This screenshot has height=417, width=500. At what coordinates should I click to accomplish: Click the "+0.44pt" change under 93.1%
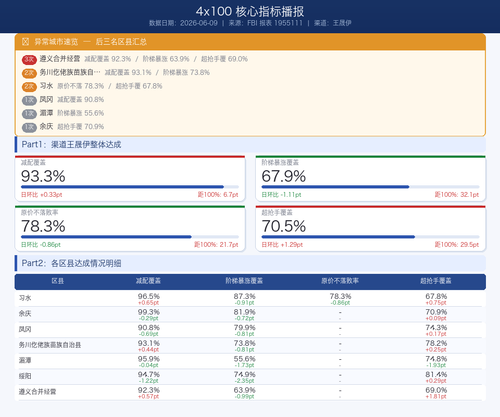tap(148, 350)
